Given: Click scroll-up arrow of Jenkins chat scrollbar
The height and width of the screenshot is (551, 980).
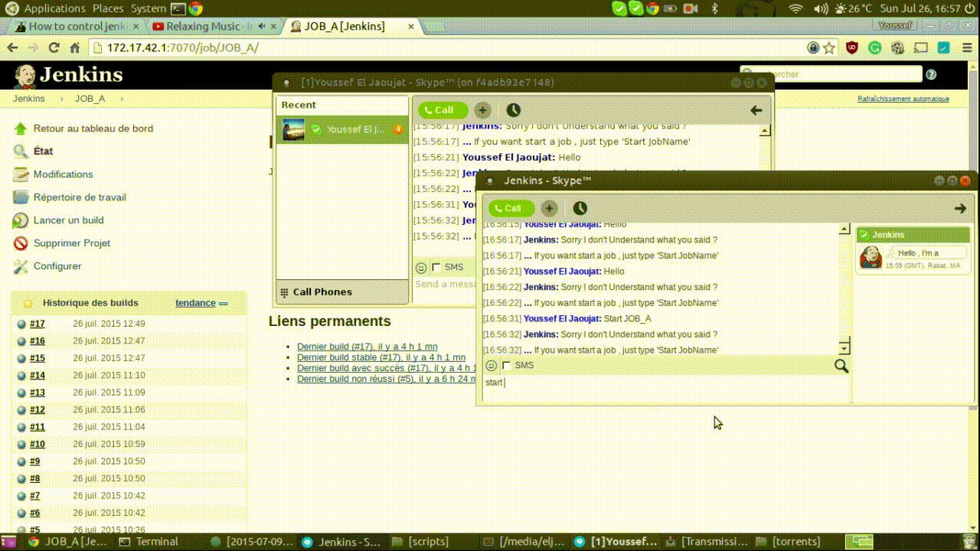Looking at the screenshot, I should (844, 229).
